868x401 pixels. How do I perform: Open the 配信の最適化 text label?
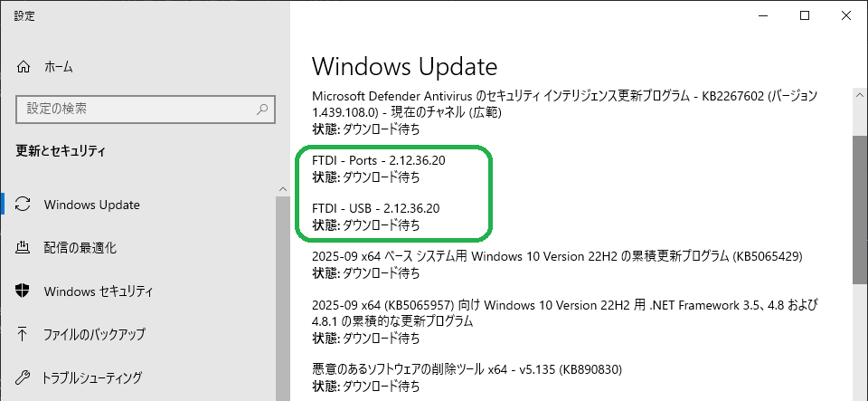pos(80,248)
